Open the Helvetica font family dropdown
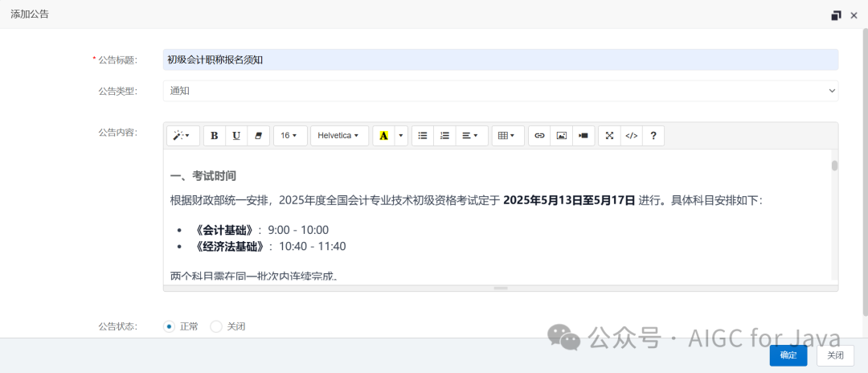The width and height of the screenshot is (868, 373). click(339, 136)
